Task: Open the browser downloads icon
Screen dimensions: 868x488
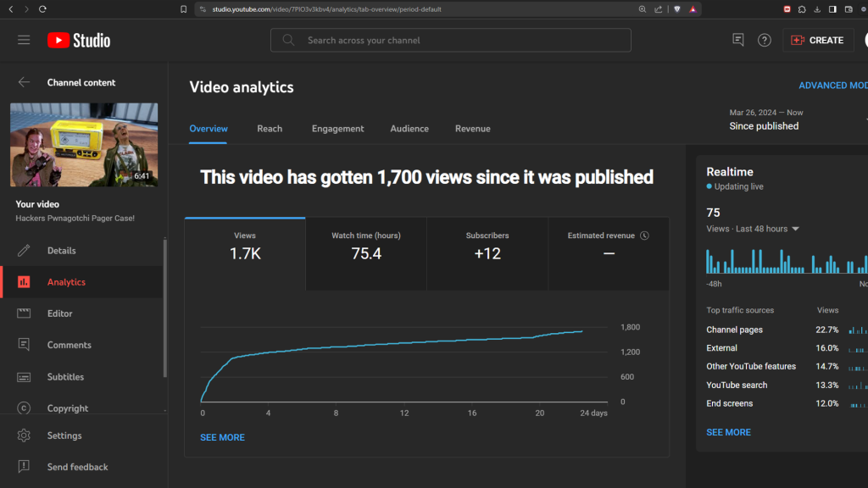Action: pyautogui.click(x=817, y=8)
